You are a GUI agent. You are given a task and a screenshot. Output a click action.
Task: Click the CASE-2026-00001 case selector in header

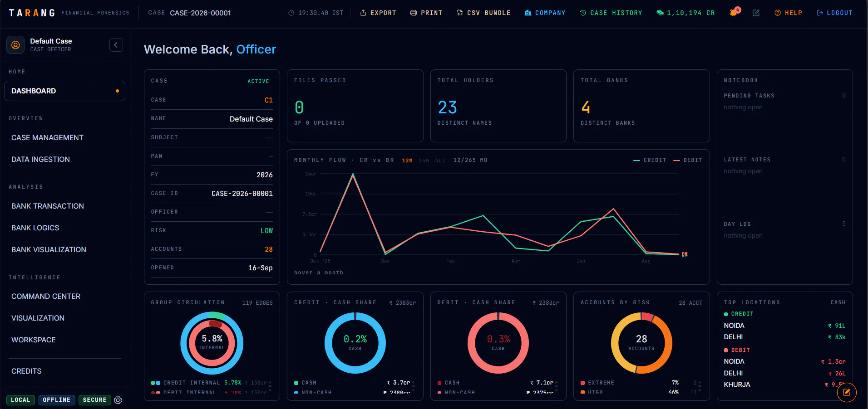200,13
